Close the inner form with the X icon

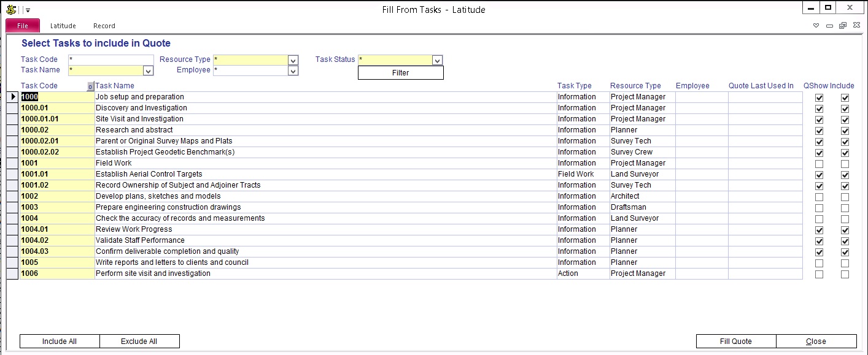tap(856, 26)
